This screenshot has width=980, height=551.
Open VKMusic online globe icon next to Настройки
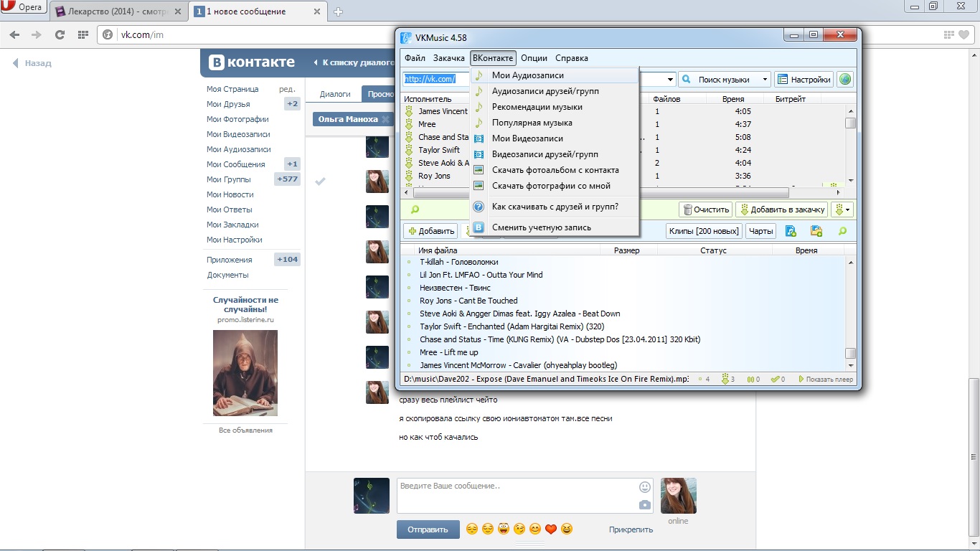point(845,80)
